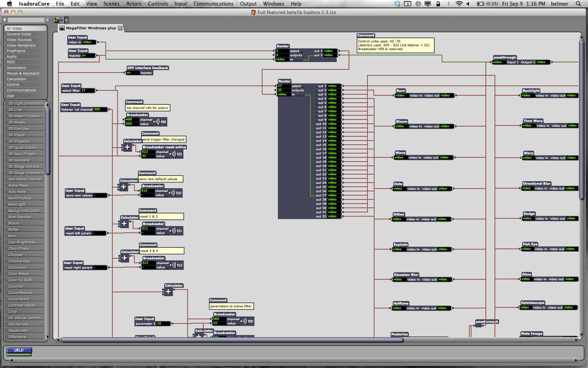Click the user actor icon on MegaFilter tab
Screen dimensions: 588x368
62,28
